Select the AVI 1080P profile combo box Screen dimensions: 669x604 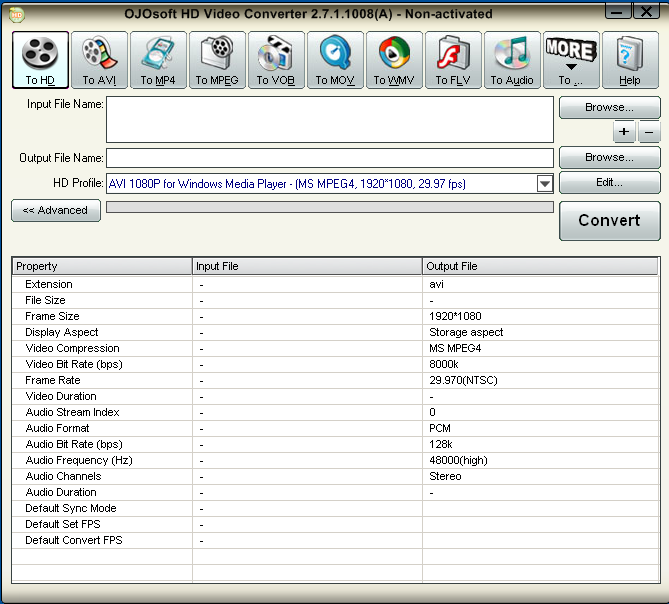330,184
